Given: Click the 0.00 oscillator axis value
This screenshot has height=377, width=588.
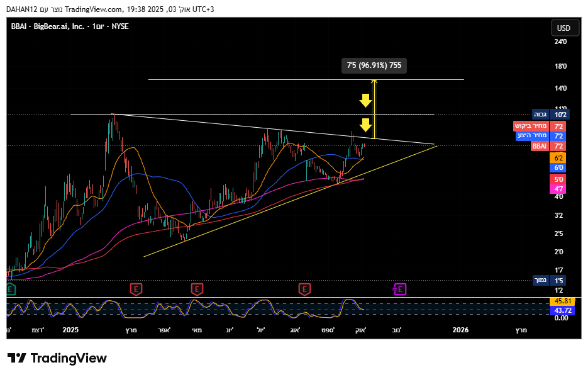Looking at the screenshot, I should (x=562, y=318).
